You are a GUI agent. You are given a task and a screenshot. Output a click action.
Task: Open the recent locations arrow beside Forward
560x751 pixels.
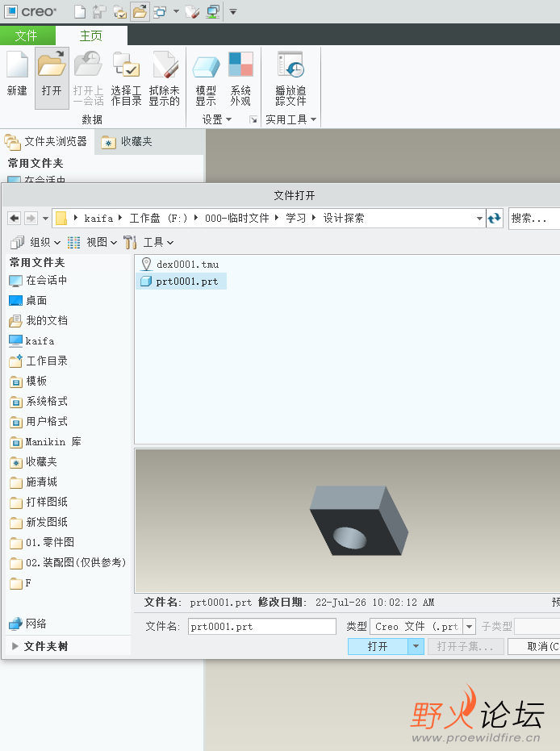tap(45, 219)
